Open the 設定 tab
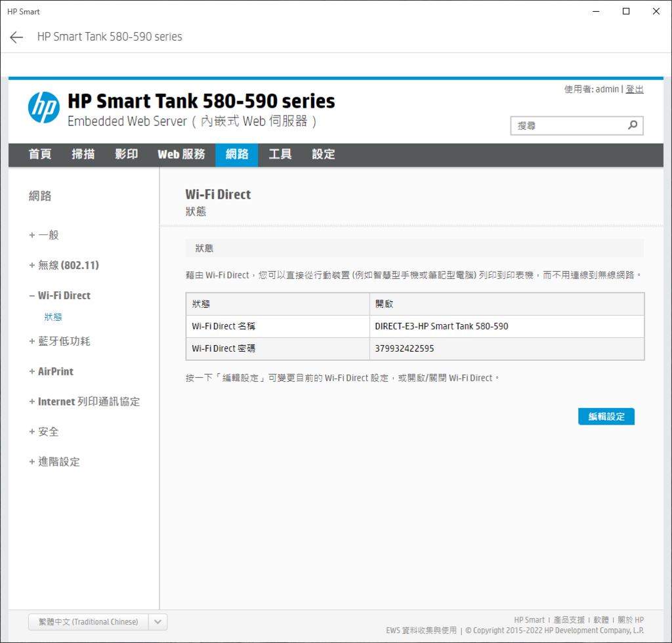 pos(324,155)
